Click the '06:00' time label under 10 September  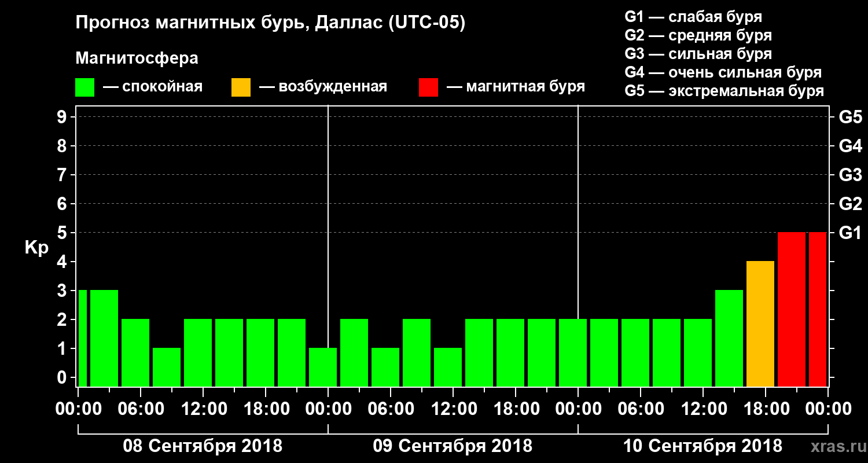(x=641, y=409)
